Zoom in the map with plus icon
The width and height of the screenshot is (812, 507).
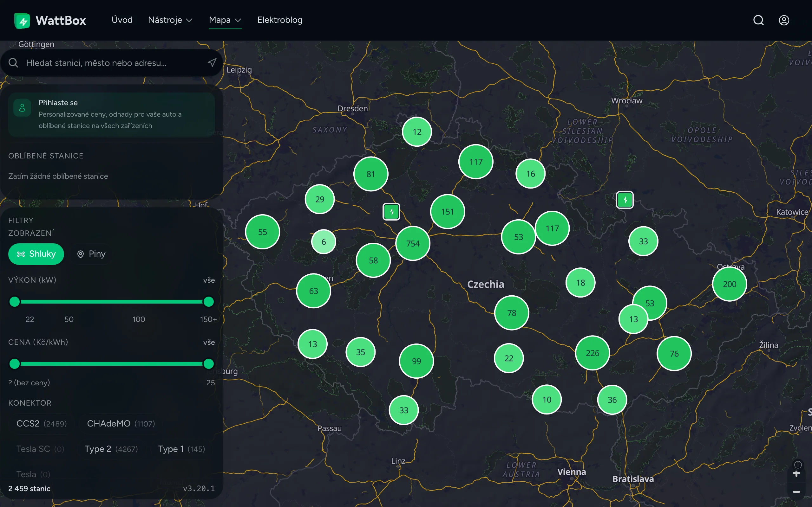(x=796, y=473)
